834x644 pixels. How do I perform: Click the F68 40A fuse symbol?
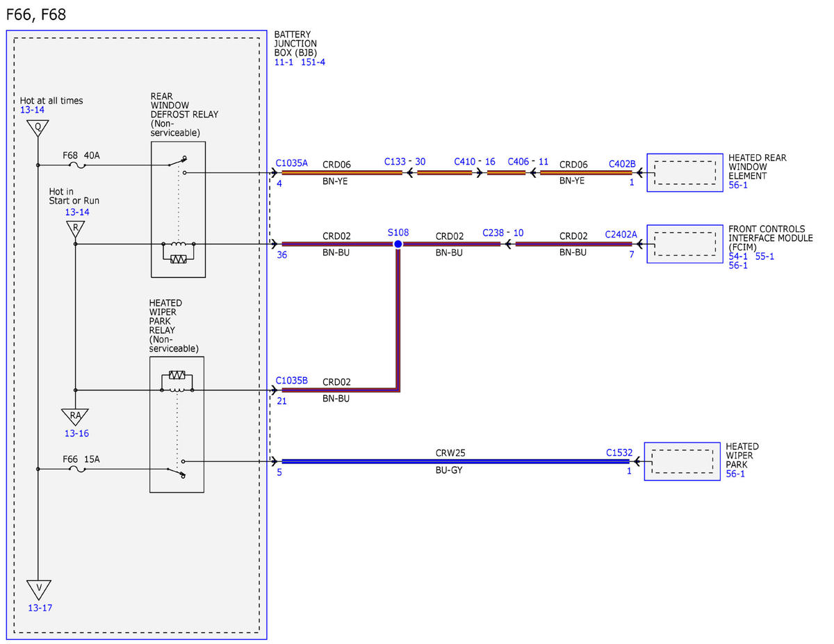pos(78,165)
